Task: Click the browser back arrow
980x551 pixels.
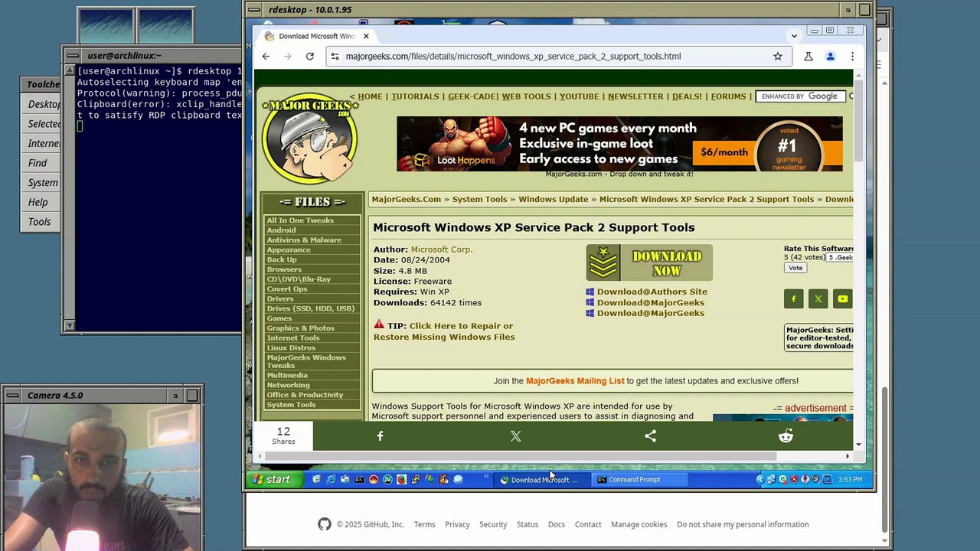Action: (266, 56)
